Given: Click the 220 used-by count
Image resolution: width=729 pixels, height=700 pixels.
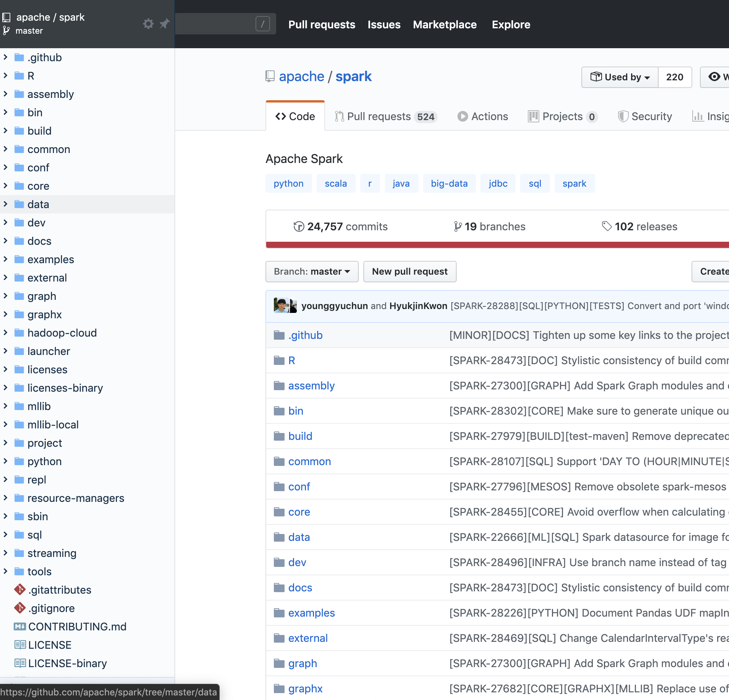Looking at the screenshot, I should point(675,77).
